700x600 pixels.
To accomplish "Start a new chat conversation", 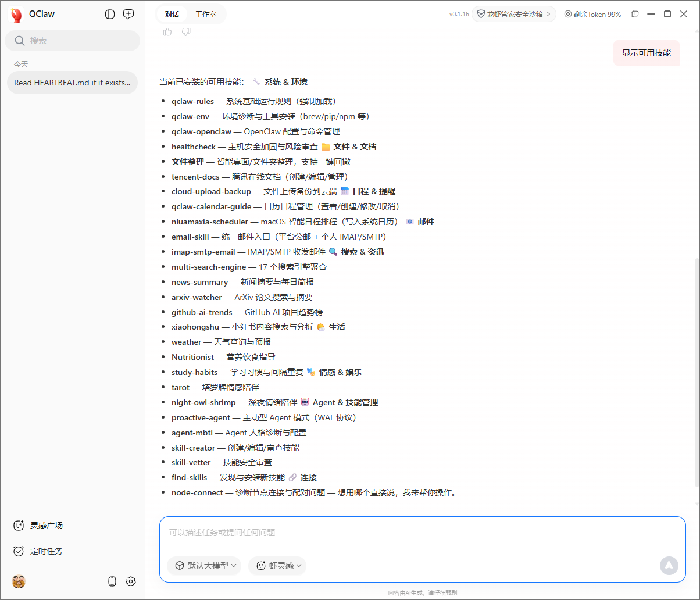I will pos(128,15).
